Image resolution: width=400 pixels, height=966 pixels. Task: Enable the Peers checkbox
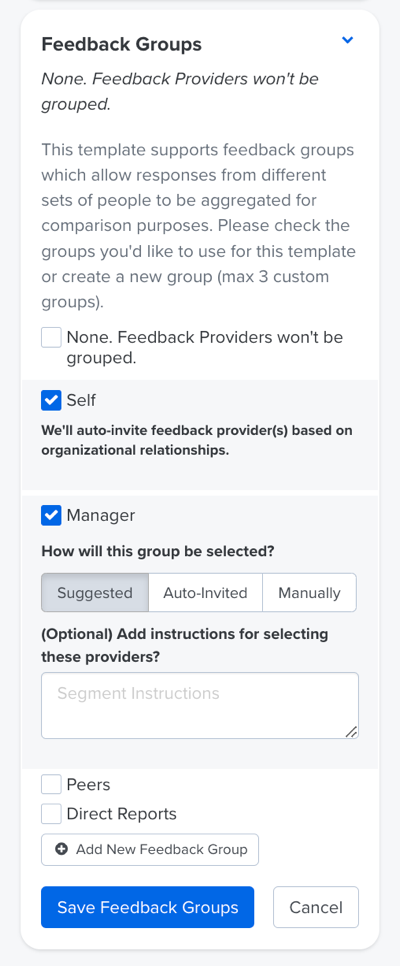[51, 784]
